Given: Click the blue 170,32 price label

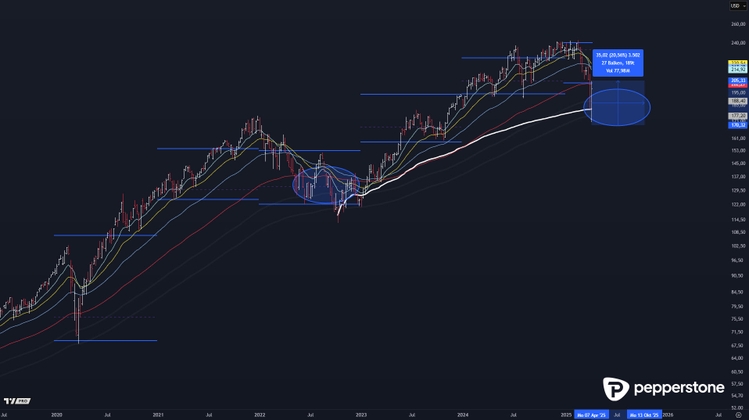Looking at the screenshot, I should pyautogui.click(x=738, y=125).
